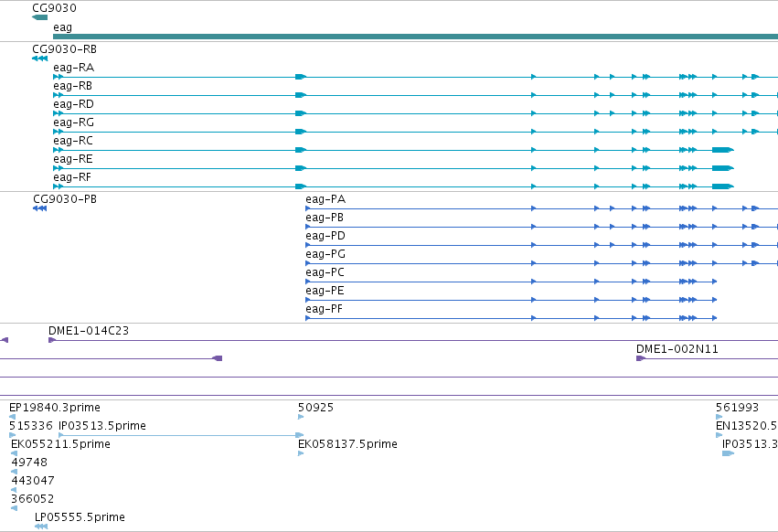The image size is (778, 532).
Task: Click the 561993 feature marker
Action: [719, 417]
